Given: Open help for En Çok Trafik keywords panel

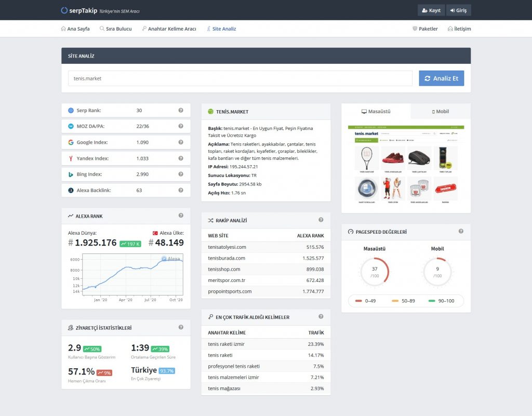Looking at the screenshot, I should pyautogui.click(x=321, y=316).
